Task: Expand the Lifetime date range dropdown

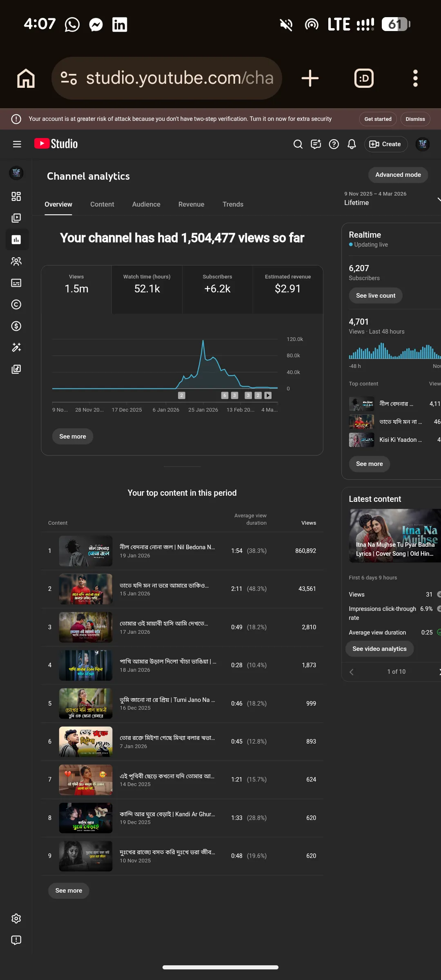Action: tap(392, 198)
